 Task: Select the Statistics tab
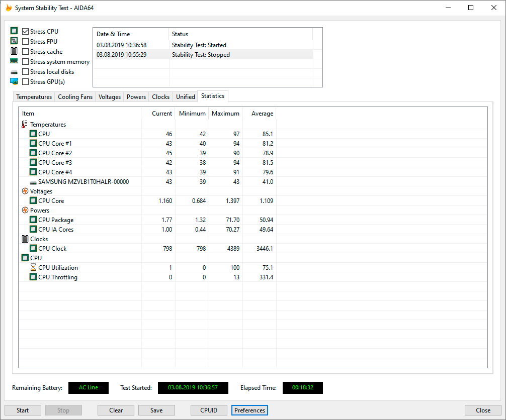pyautogui.click(x=213, y=96)
